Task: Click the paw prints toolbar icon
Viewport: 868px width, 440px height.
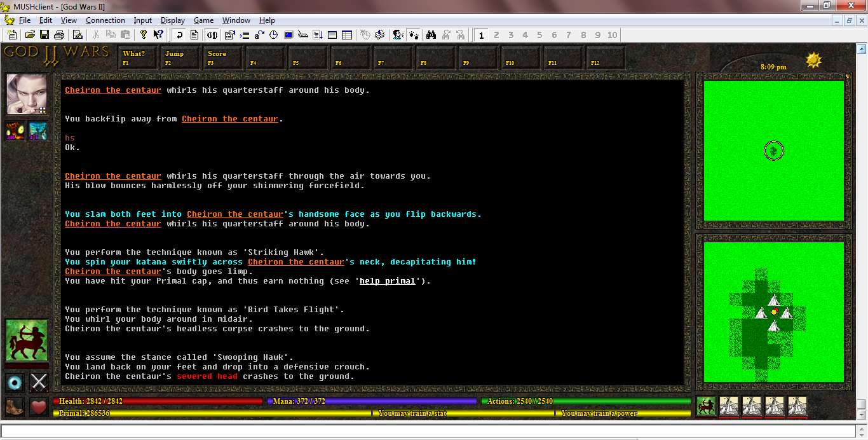Action: tap(412, 35)
